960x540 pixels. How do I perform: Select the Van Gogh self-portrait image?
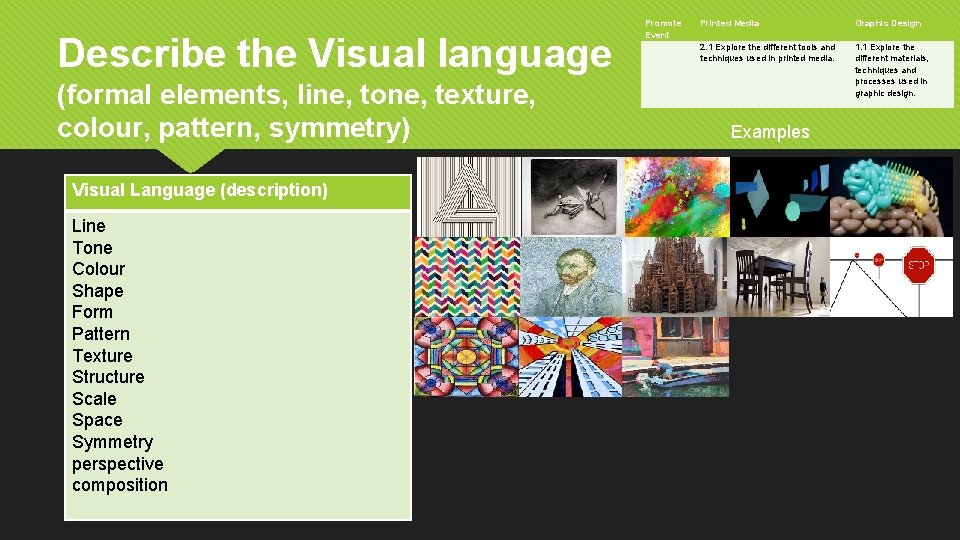point(571,277)
